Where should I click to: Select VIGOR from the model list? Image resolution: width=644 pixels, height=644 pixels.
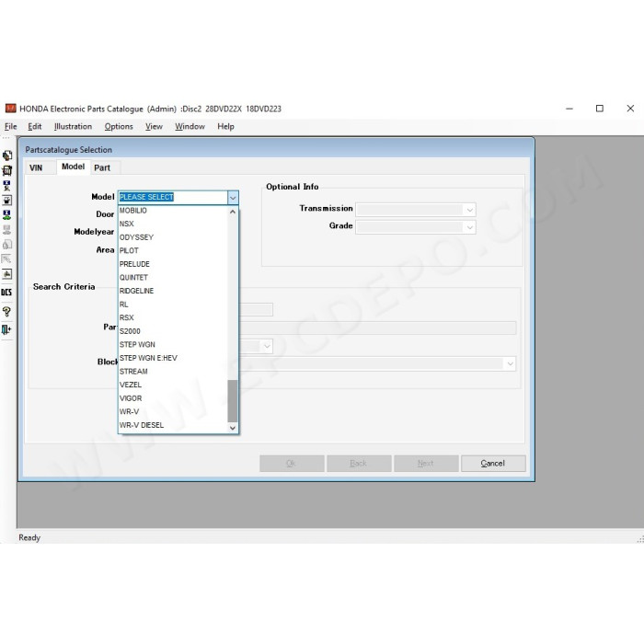point(173,398)
